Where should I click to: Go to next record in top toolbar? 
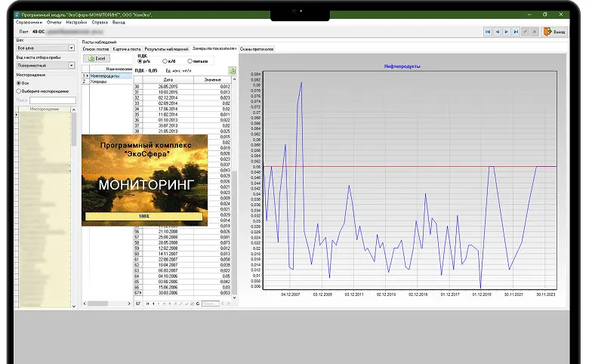pos(507,32)
